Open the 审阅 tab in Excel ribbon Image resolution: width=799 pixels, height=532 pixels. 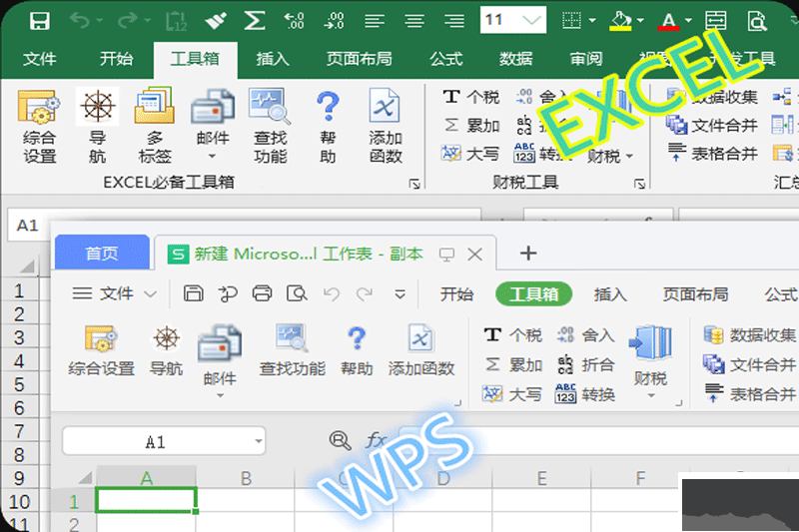tap(586, 59)
